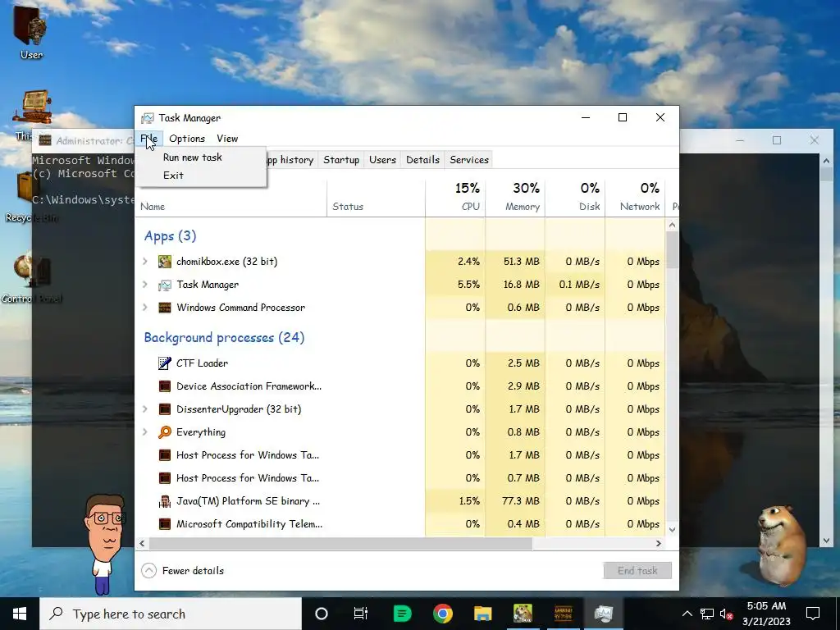Open Google Chrome from the taskbar
The width and height of the screenshot is (840, 630).
[x=442, y=614]
